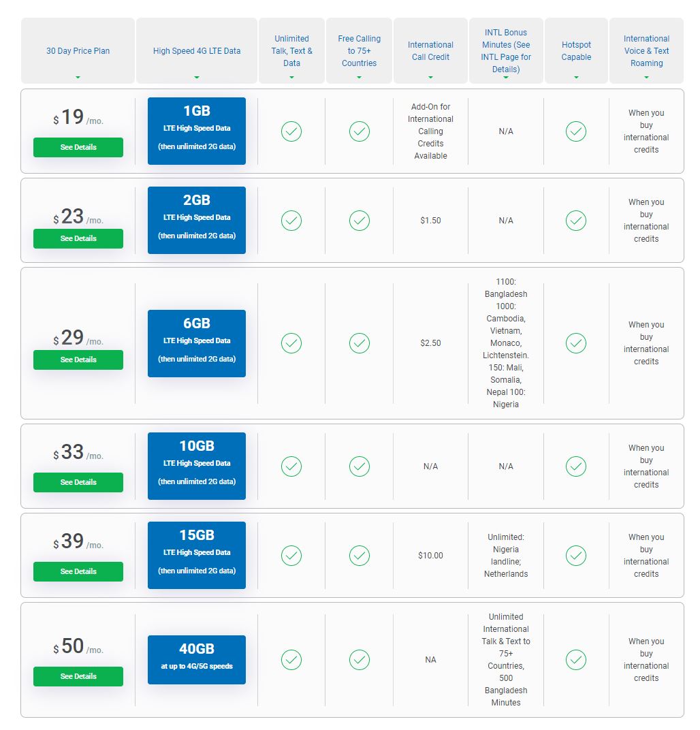Image resolution: width=700 pixels, height=730 pixels.
Task: Click the Hotspot Capable column header
Action: tap(576, 51)
